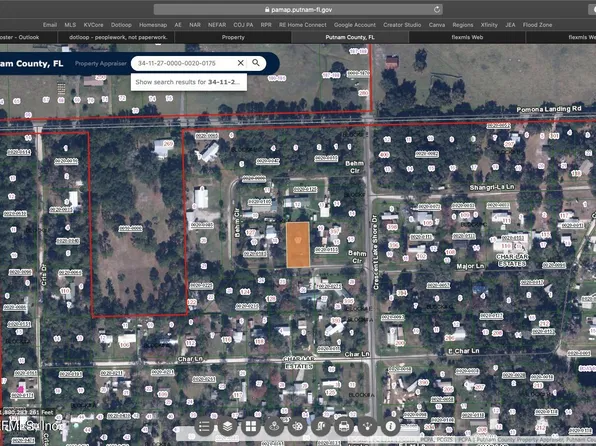Reload the page from address bar
Viewport: 596px width, 446px height.
(x=437, y=10)
